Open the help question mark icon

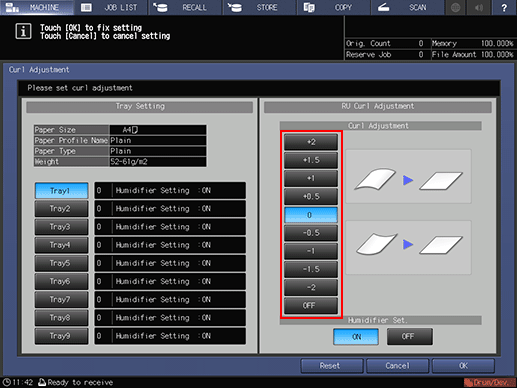tap(504, 7)
